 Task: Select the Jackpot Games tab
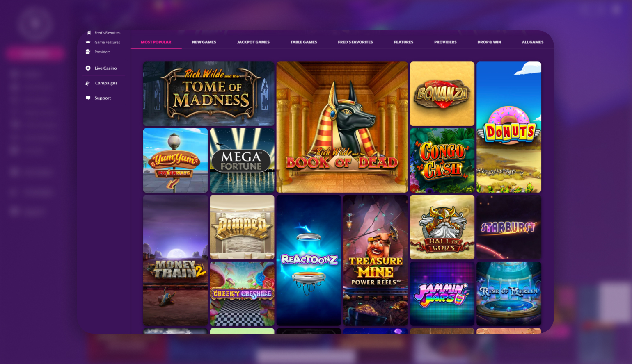[253, 42]
